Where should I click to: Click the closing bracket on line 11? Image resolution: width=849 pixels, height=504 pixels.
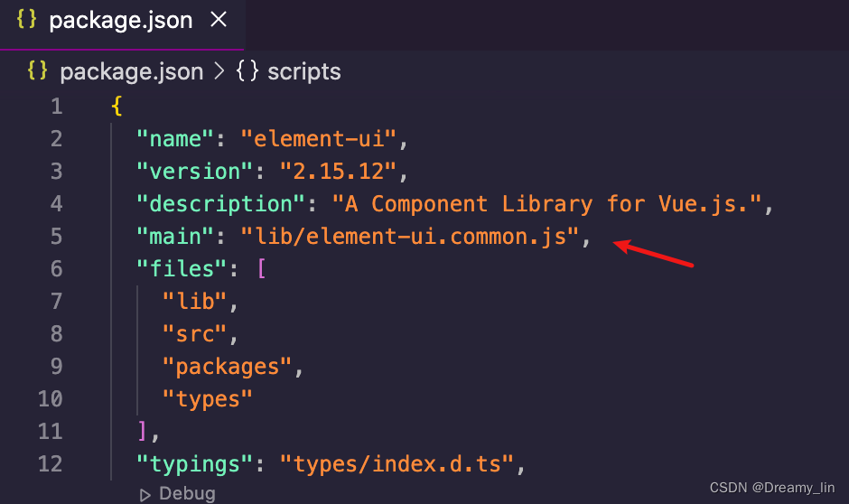point(142,431)
